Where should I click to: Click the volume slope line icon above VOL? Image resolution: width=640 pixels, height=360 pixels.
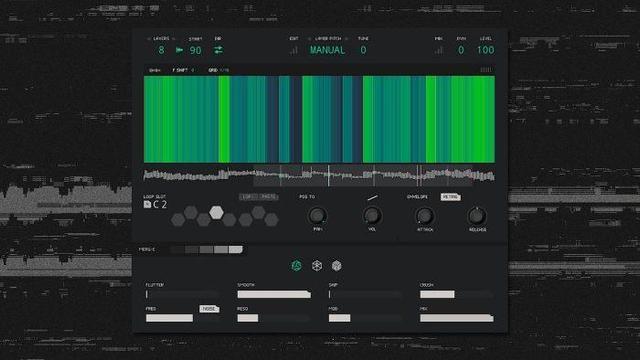coord(372,198)
